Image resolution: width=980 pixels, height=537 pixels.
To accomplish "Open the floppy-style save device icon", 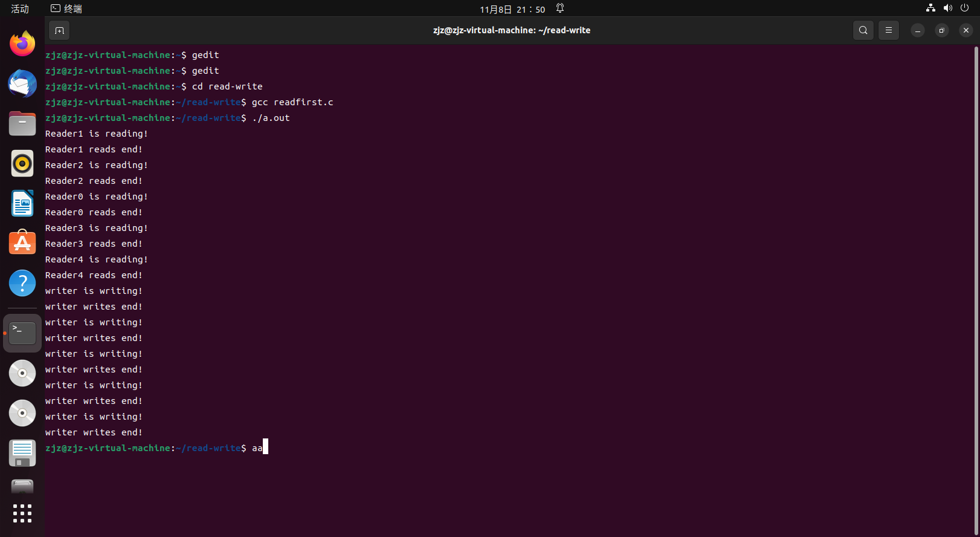I will (x=22, y=453).
